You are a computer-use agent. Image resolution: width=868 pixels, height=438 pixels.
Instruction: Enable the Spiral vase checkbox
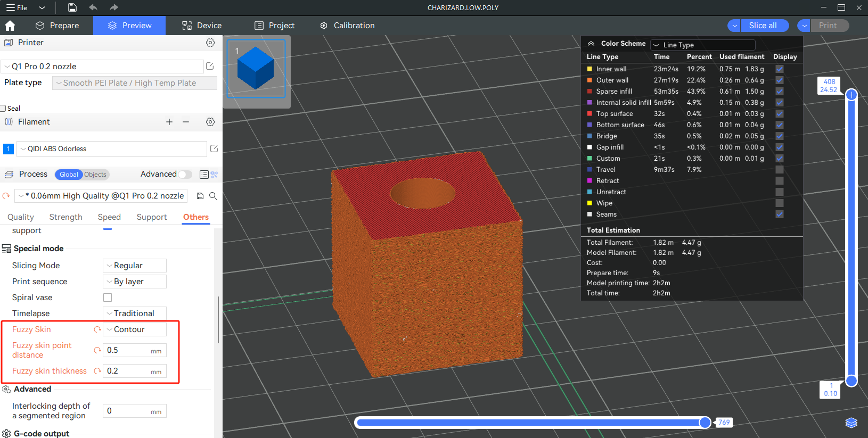[x=108, y=297]
